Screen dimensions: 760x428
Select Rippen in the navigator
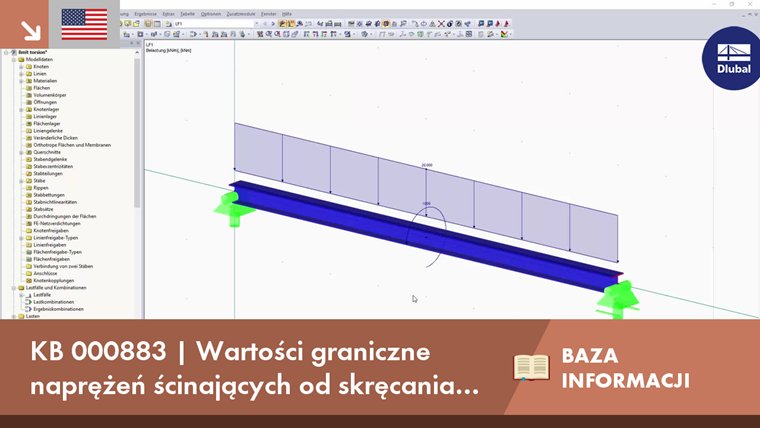(41, 188)
